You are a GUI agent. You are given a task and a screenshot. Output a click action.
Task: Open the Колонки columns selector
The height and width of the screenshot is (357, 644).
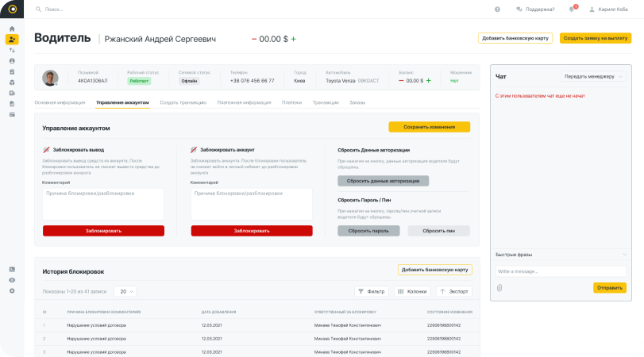tap(412, 291)
